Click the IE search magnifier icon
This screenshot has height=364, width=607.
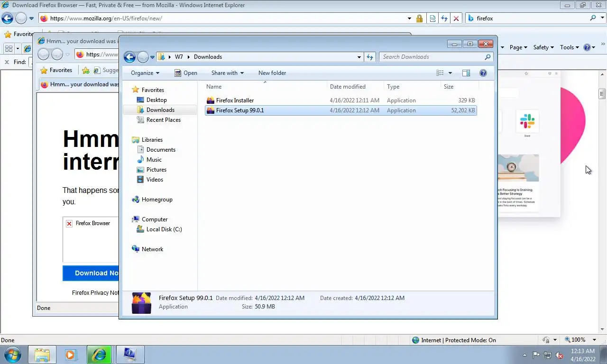(593, 18)
